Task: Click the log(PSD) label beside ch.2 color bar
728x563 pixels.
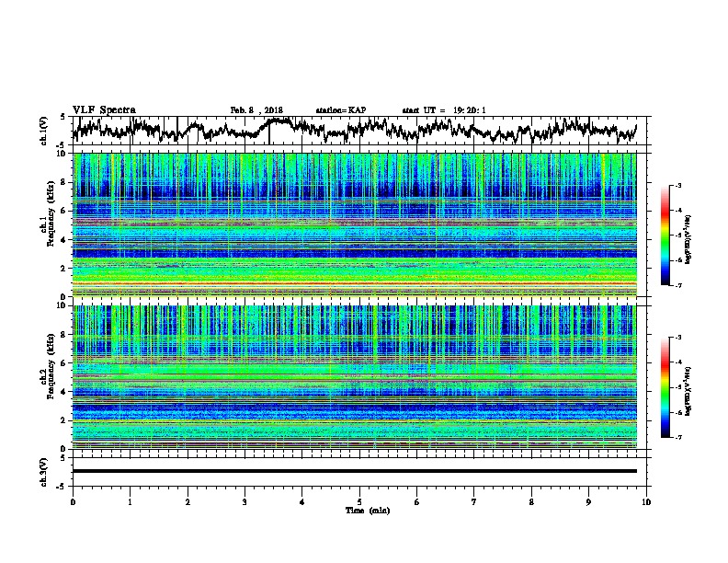Action: [x=688, y=391]
